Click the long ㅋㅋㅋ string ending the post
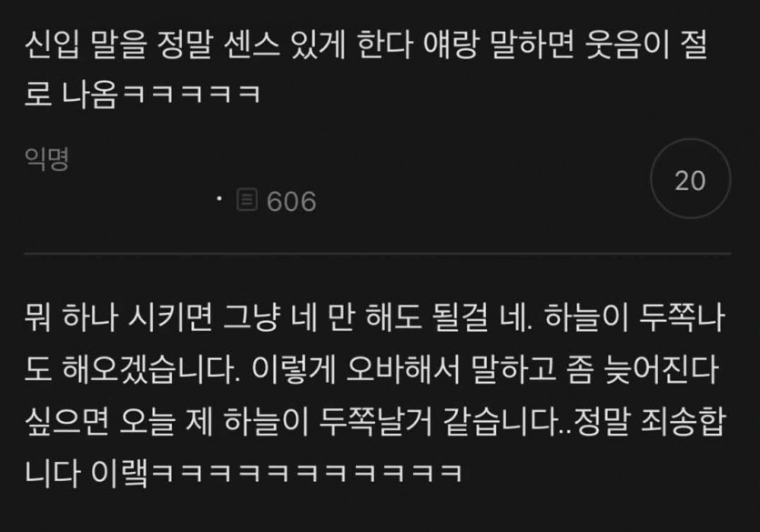 [307, 473]
